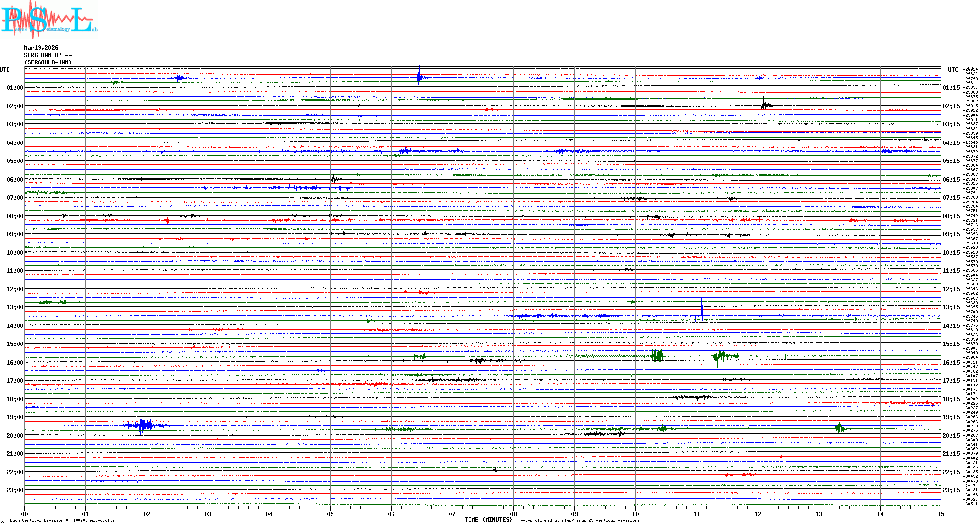Click the (SERGOULA-HNN) station name text
Screen dimensions: 980x527
pyautogui.click(x=48, y=62)
